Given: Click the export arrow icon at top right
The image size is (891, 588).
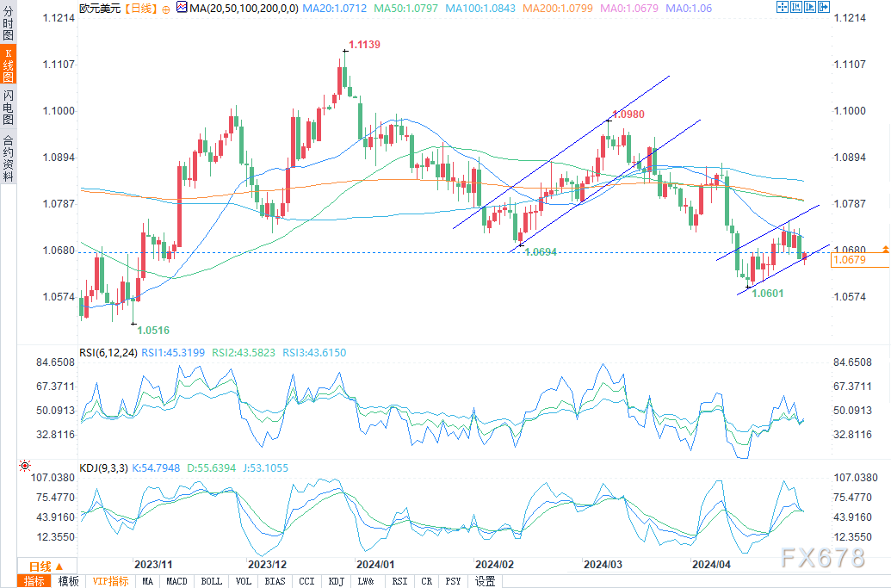Looking at the screenshot, I should coord(823,7).
